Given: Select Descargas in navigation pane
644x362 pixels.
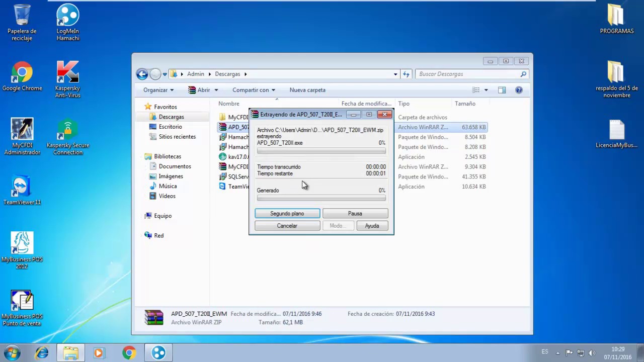Looking at the screenshot, I should point(172,117).
